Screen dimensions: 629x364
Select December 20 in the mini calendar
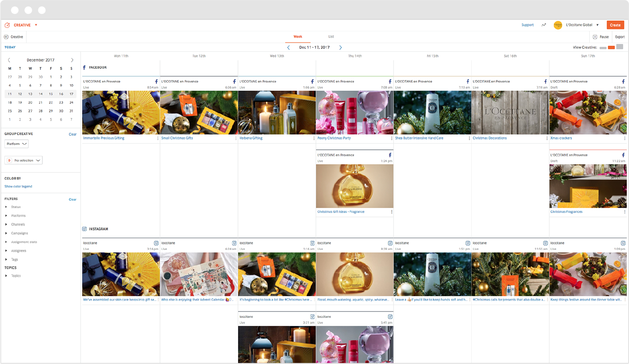30,102
